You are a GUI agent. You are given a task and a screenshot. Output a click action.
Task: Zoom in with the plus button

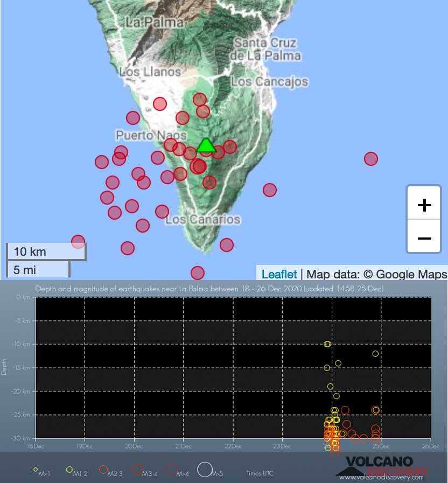(x=424, y=205)
